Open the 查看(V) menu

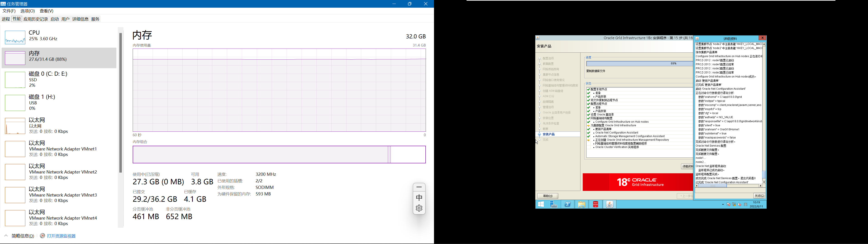tap(47, 11)
